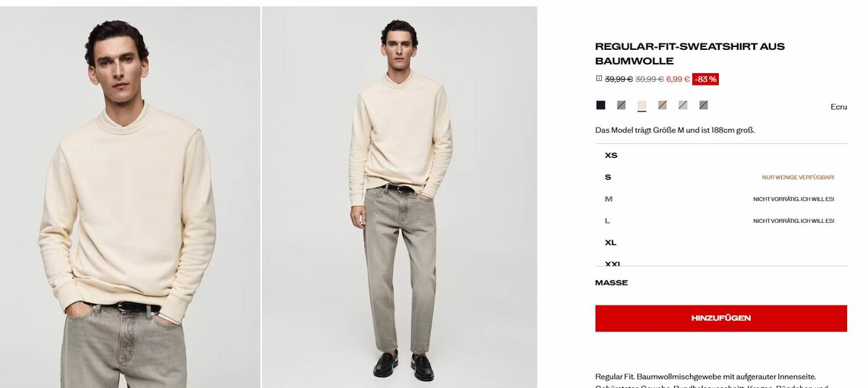This screenshot has height=388, width=868.
Task: Select size S with few available
Action: 721,177
